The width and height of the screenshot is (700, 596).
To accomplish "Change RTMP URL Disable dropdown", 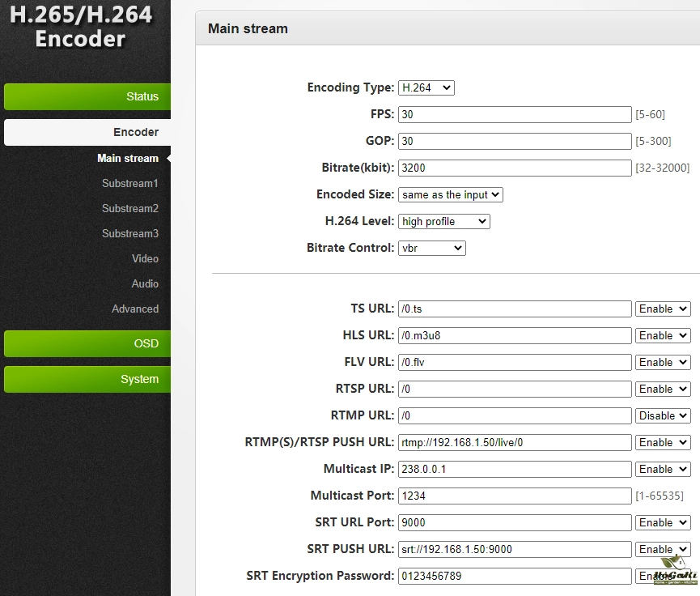I will (x=663, y=415).
